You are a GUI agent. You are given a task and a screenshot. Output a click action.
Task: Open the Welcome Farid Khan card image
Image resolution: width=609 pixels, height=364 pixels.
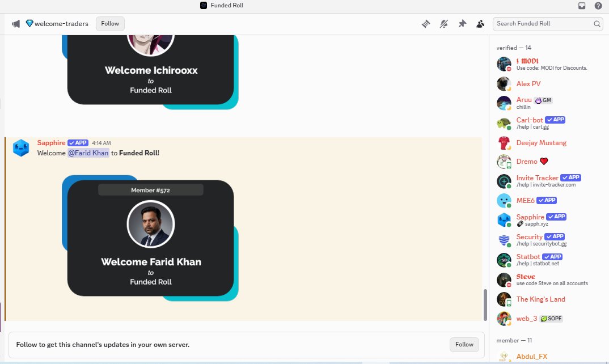150,238
